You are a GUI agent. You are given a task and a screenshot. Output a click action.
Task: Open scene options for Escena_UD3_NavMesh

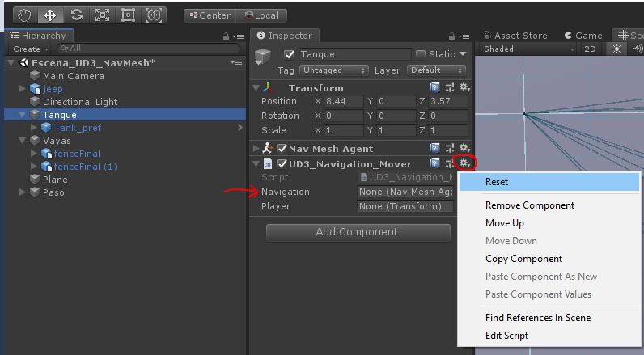tap(235, 62)
